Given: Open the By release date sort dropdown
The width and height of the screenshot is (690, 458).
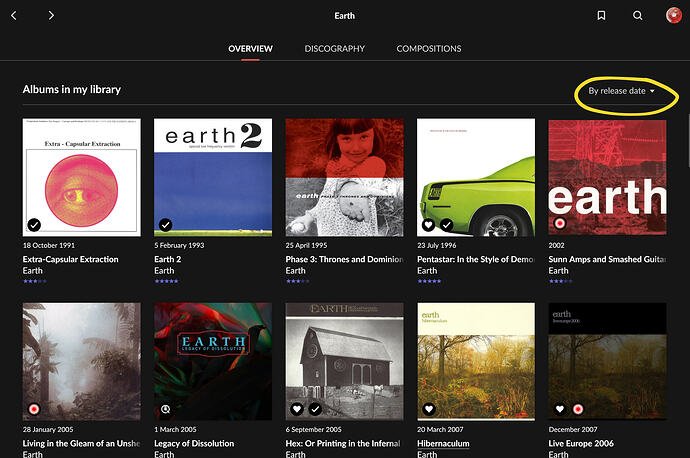Looking at the screenshot, I should tap(621, 91).
